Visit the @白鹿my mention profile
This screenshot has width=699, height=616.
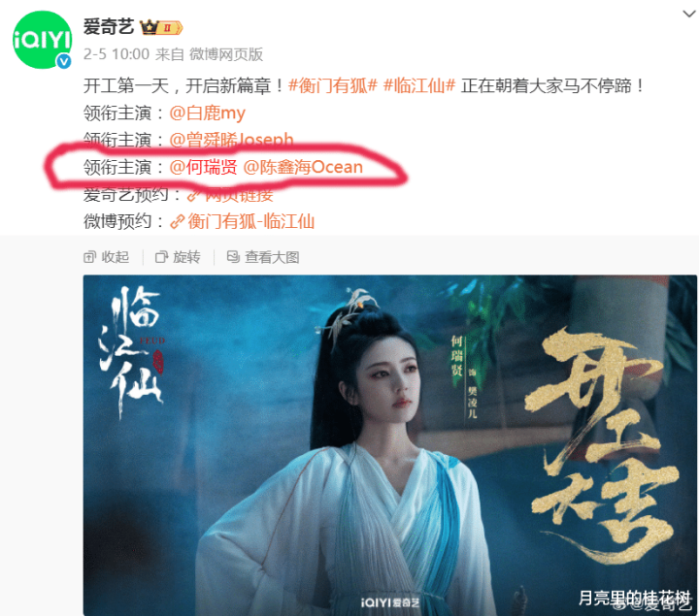tap(208, 113)
